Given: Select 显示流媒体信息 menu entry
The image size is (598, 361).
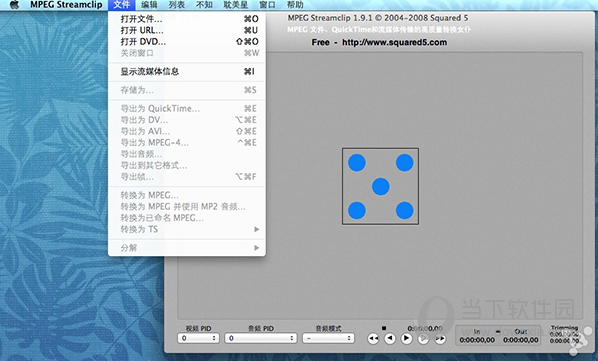Looking at the screenshot, I should click(187, 71).
